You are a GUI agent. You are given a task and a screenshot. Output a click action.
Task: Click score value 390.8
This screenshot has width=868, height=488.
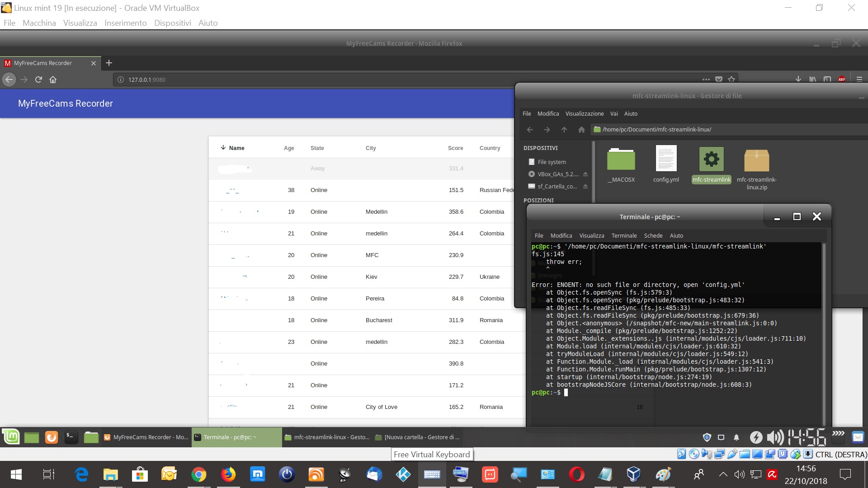click(x=456, y=364)
